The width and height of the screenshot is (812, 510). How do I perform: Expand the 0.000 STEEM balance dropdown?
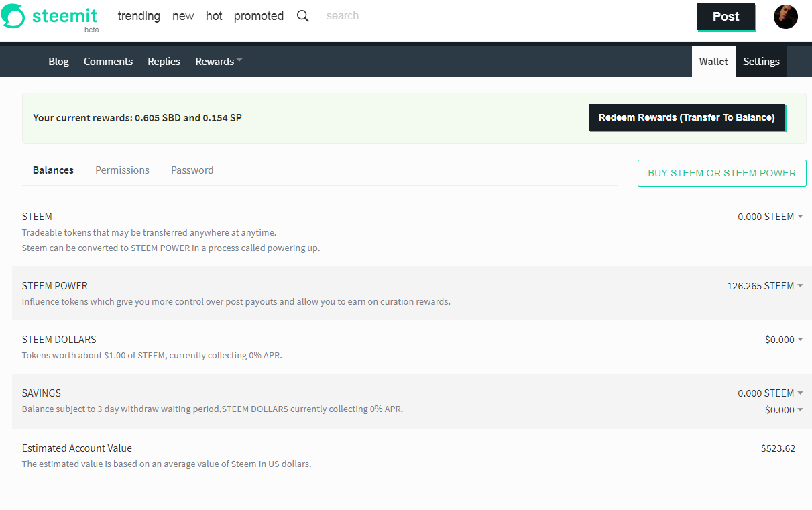click(770, 217)
